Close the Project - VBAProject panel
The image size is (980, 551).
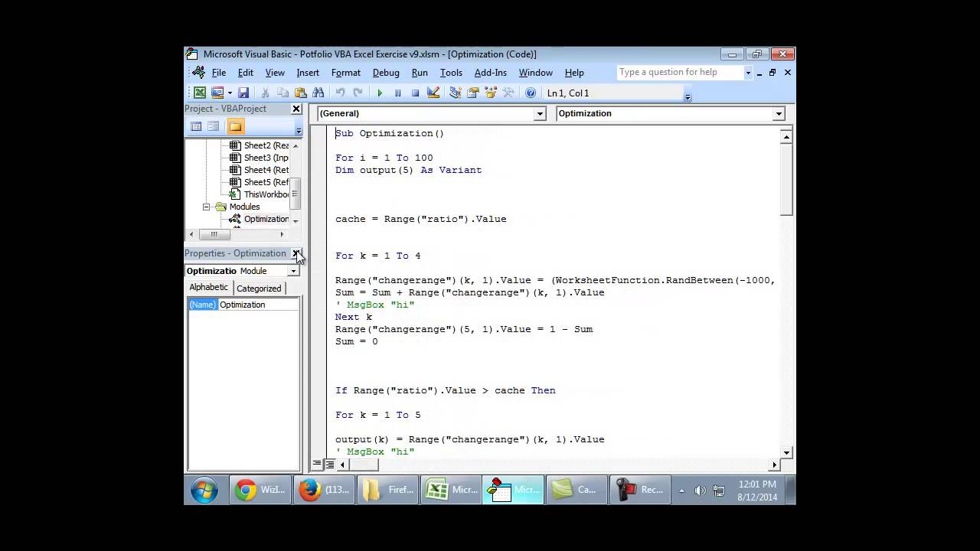click(x=296, y=109)
